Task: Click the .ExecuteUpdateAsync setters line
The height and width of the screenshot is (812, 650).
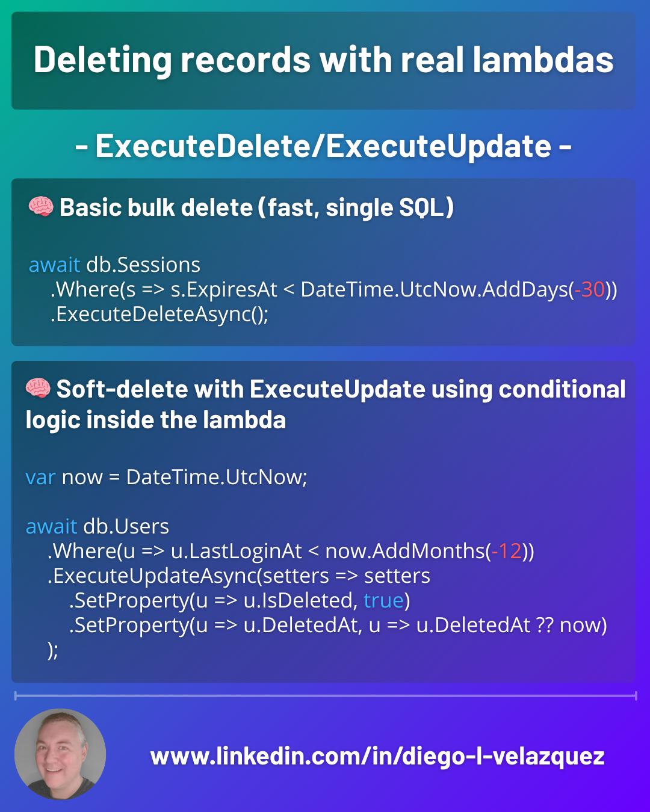Action: pyautogui.click(x=238, y=576)
